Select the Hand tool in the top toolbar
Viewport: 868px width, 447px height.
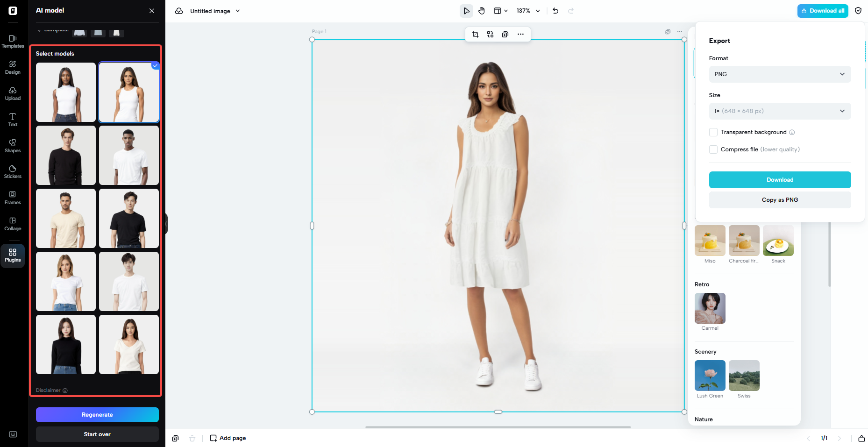click(482, 10)
